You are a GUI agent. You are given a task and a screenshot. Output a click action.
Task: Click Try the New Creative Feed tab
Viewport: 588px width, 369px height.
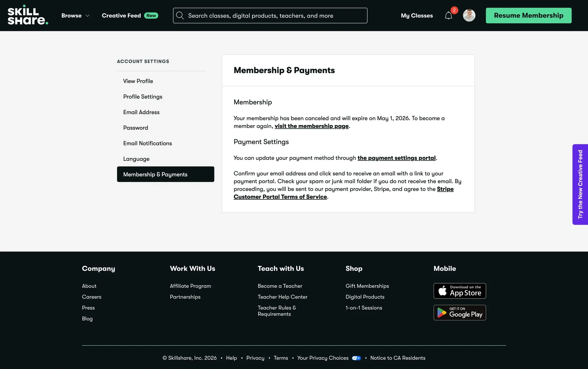(580, 184)
